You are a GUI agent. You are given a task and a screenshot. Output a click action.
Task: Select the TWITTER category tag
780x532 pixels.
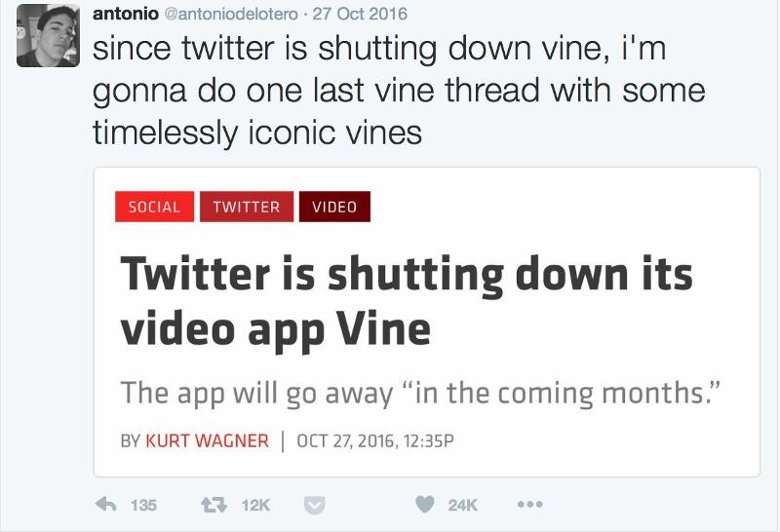[247, 207]
